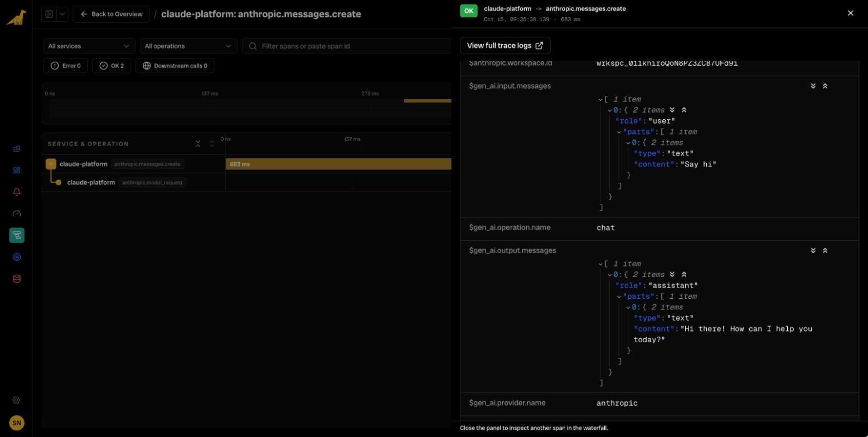Open the dashboards grid icon in the sidebar

tap(17, 171)
